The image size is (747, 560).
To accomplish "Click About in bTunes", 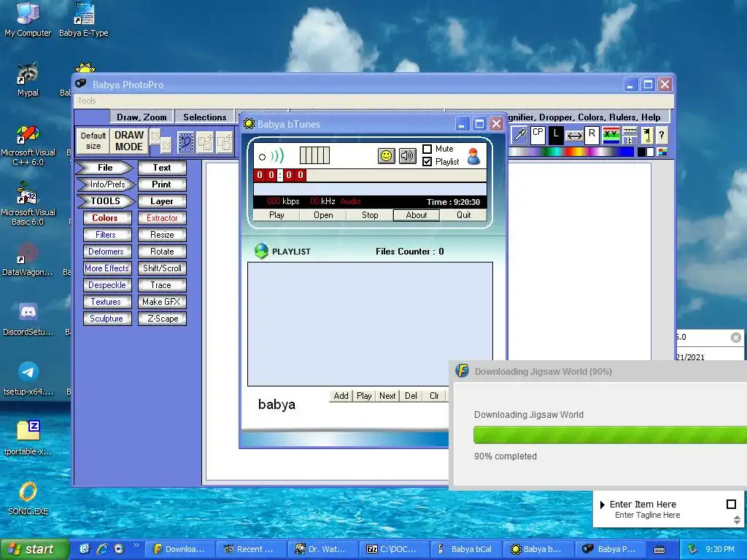I will 417,215.
